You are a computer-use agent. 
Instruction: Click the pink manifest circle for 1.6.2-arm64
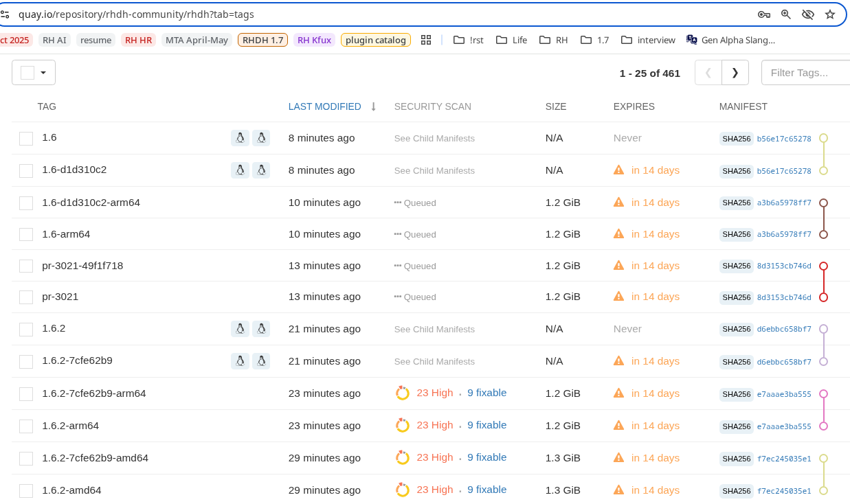823,426
